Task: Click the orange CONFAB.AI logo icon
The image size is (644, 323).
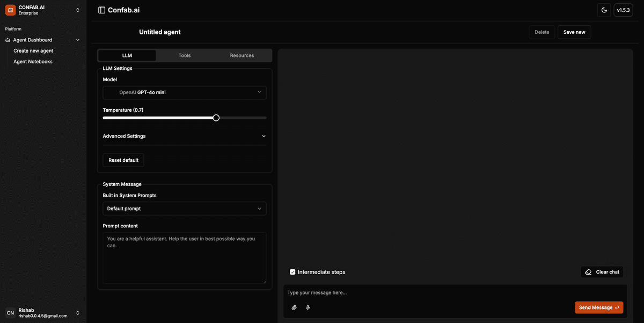Action: [10, 10]
